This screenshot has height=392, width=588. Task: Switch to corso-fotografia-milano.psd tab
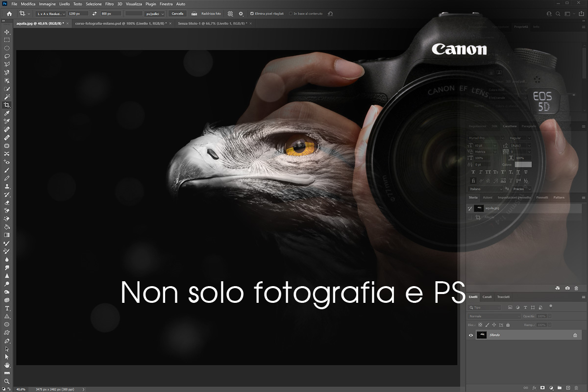[120, 23]
